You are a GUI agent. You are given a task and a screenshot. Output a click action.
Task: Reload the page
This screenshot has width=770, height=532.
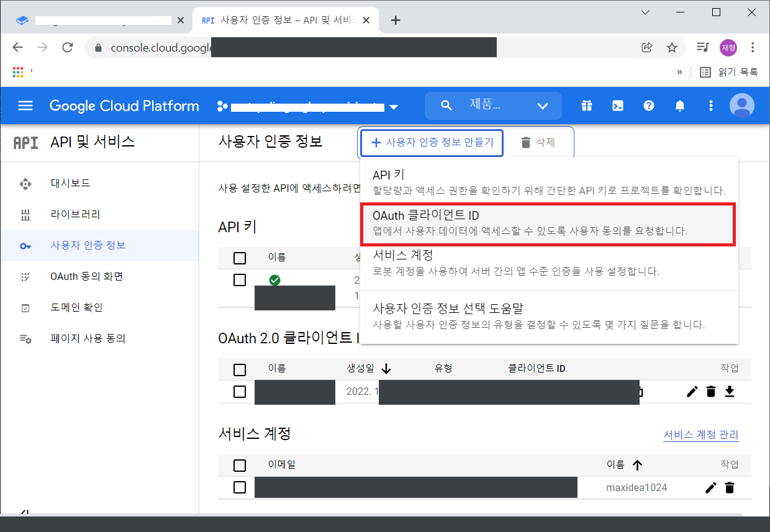point(68,48)
